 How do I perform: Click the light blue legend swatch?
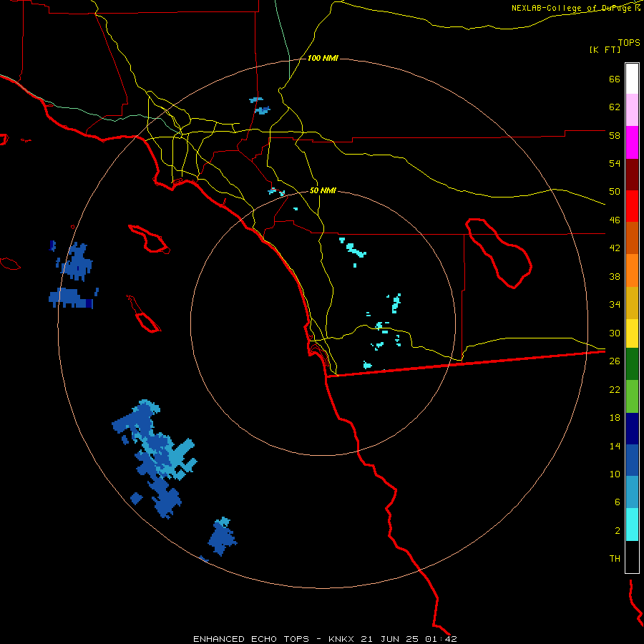(x=632, y=492)
